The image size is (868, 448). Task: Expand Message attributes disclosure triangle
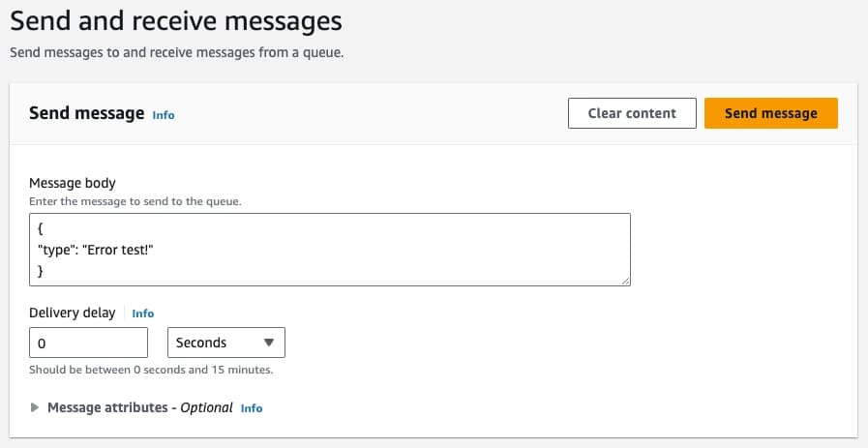[x=36, y=408]
